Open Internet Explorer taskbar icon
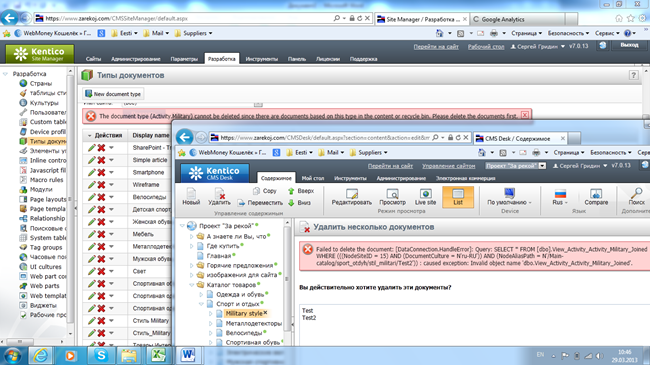 (41, 355)
